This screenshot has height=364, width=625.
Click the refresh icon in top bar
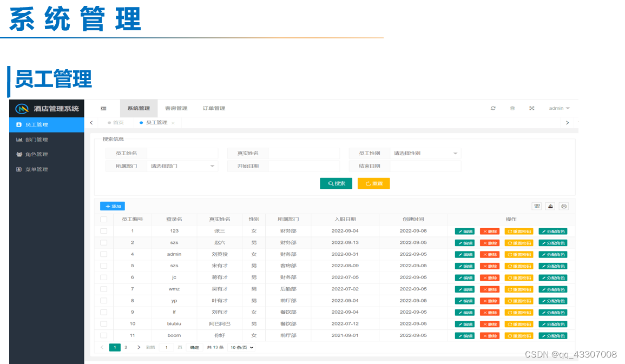493,108
